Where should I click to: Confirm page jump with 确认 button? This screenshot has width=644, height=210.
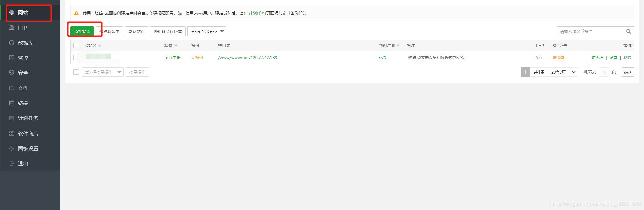(628, 72)
